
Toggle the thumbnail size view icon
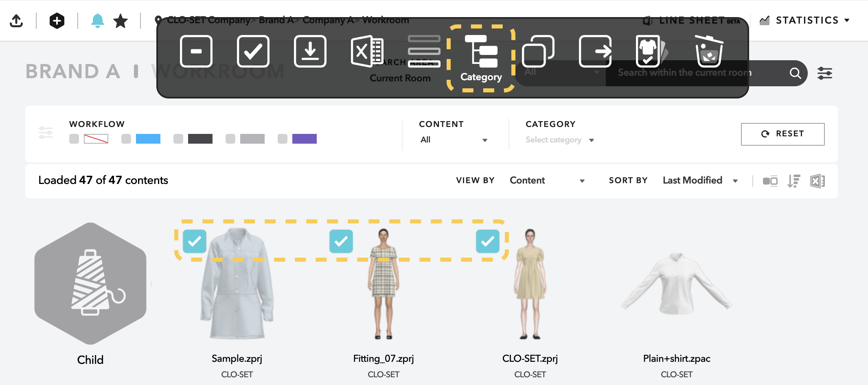[770, 181]
